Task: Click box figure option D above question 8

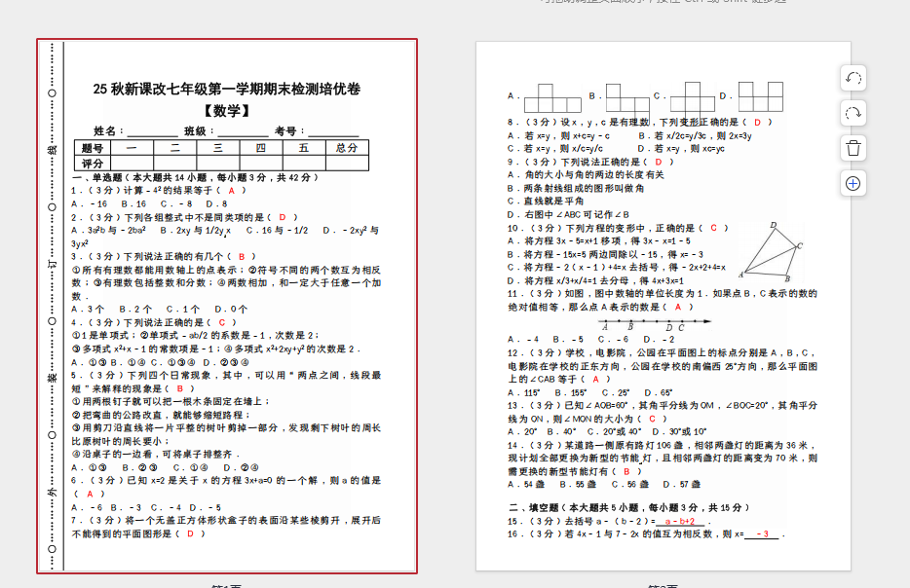Action: click(x=760, y=96)
